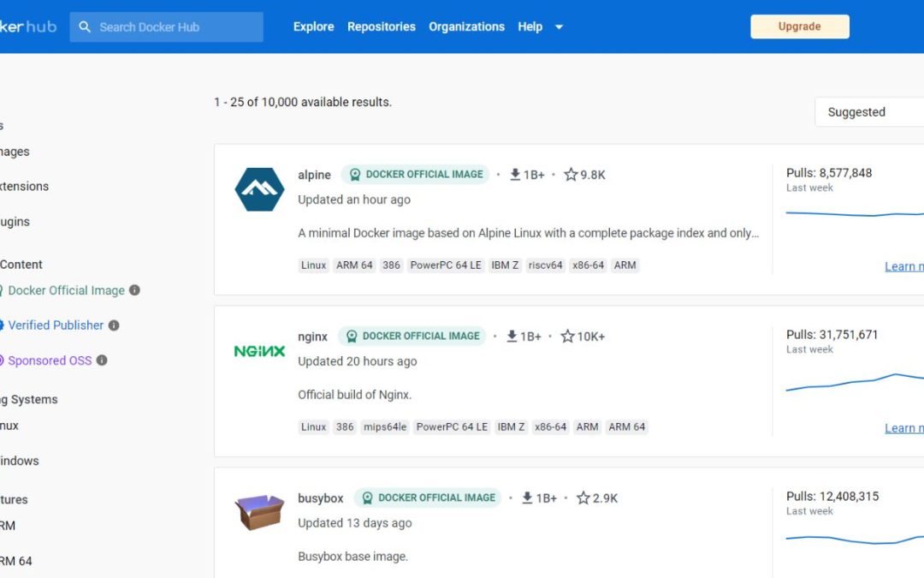
Task: Click the mips64le tag on nginx
Action: [x=385, y=427]
